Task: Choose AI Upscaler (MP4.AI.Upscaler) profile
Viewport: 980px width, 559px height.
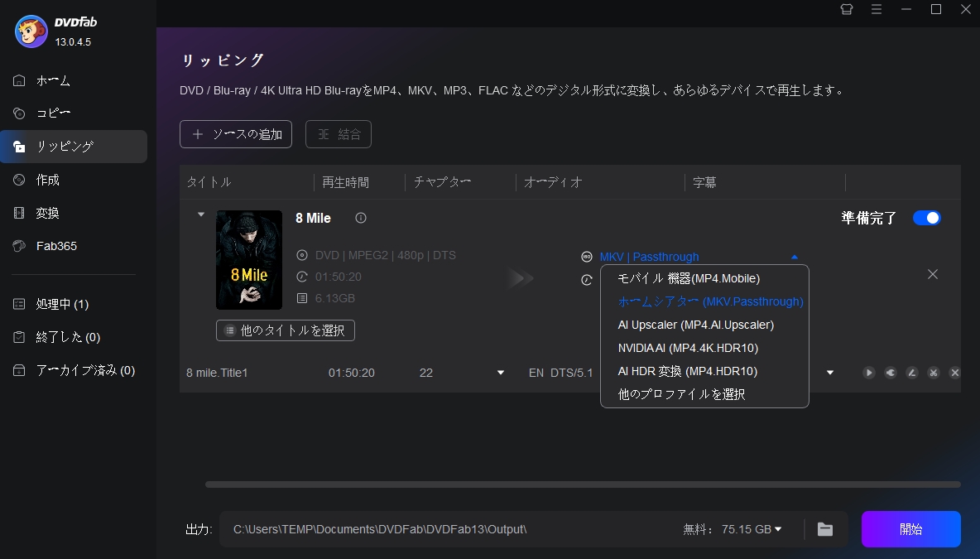Action: tap(704, 325)
